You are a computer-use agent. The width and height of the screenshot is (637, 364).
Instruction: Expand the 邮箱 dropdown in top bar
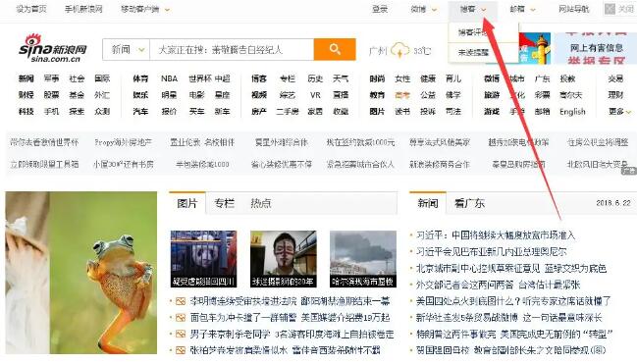coord(523,9)
